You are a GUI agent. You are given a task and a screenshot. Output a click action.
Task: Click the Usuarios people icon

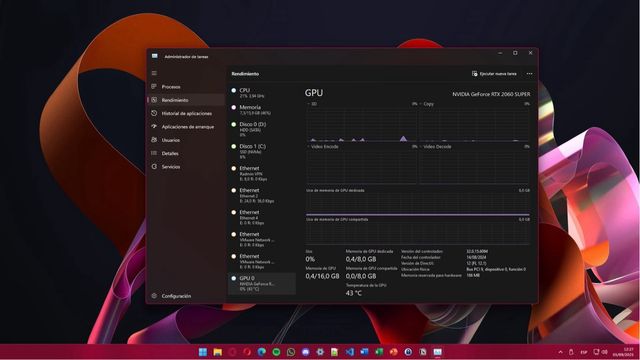click(154, 140)
